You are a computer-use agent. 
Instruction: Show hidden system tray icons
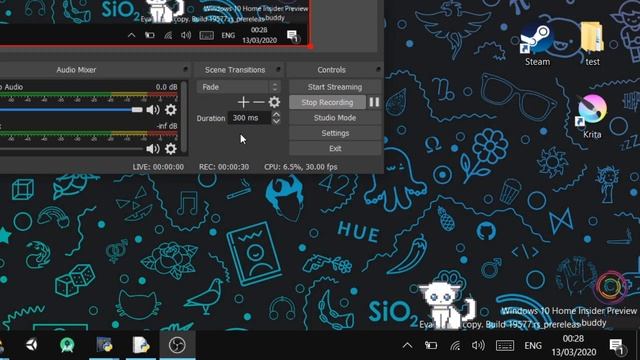click(x=407, y=346)
